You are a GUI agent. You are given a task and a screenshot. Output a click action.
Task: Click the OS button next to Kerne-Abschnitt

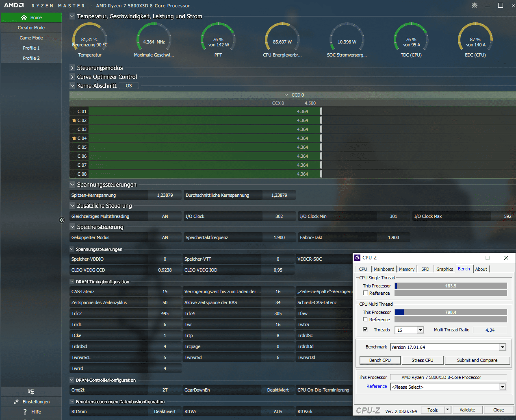(129, 86)
